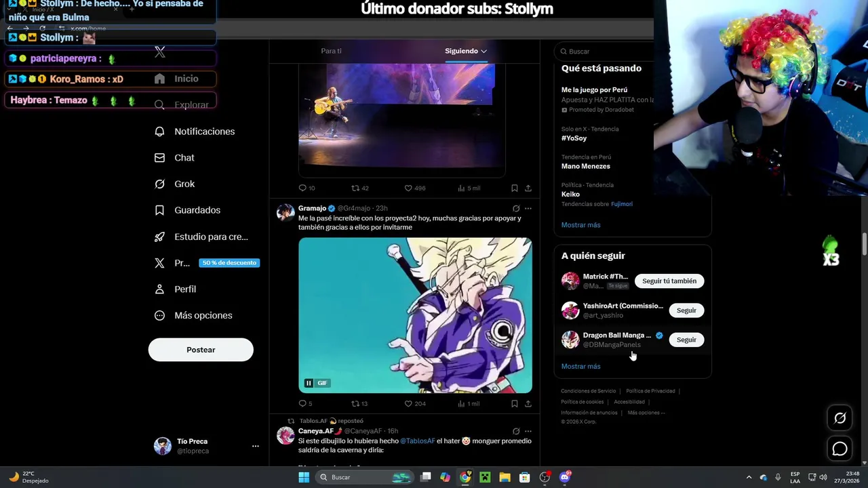Open Política de Privacidad link
Image resolution: width=868 pixels, height=488 pixels.
(x=650, y=391)
